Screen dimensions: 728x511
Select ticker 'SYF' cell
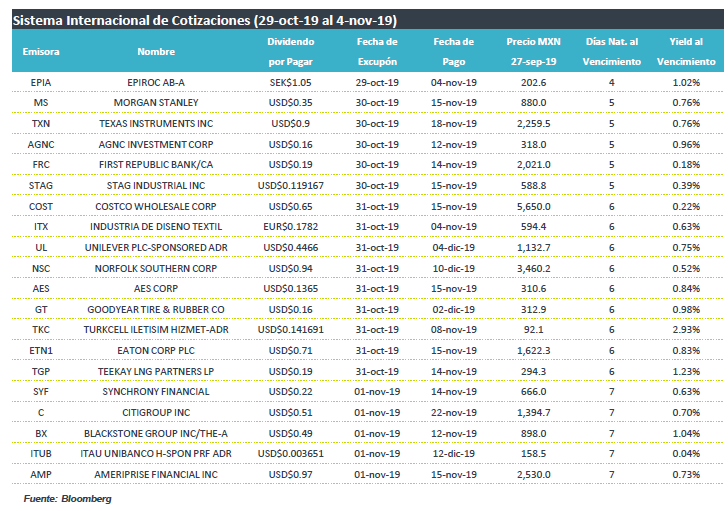[x=41, y=391]
